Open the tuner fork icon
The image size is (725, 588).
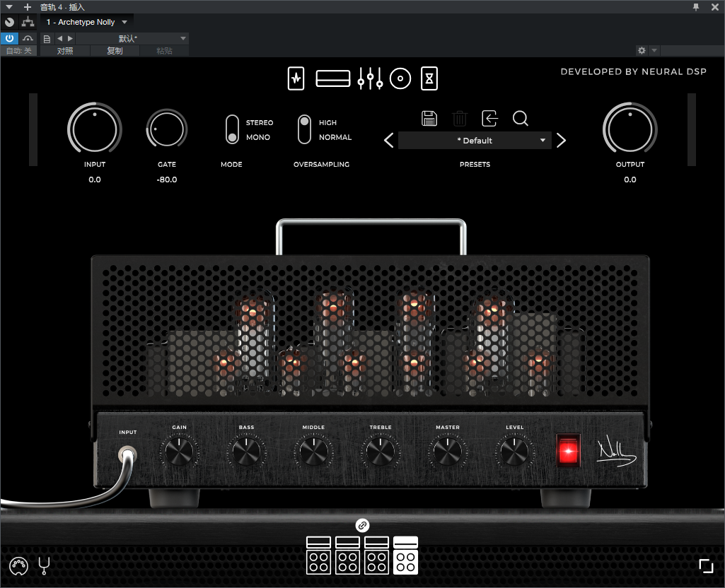point(44,566)
